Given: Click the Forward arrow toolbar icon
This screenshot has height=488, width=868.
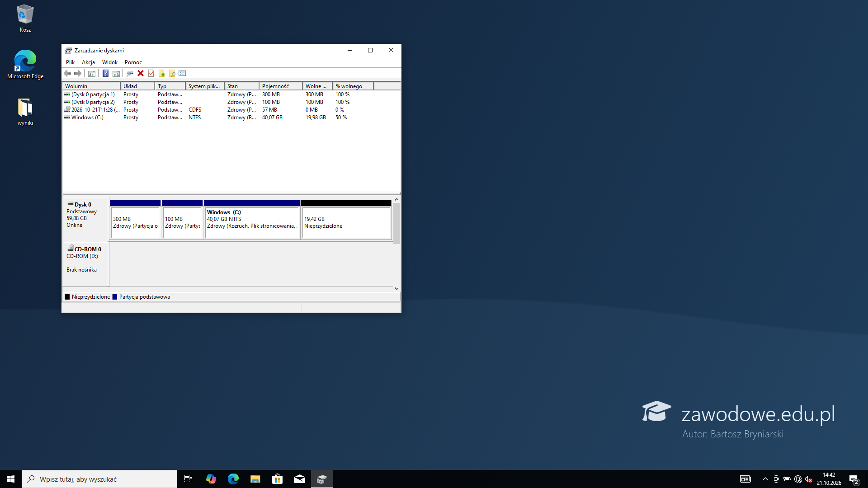Looking at the screenshot, I should pyautogui.click(x=78, y=74).
